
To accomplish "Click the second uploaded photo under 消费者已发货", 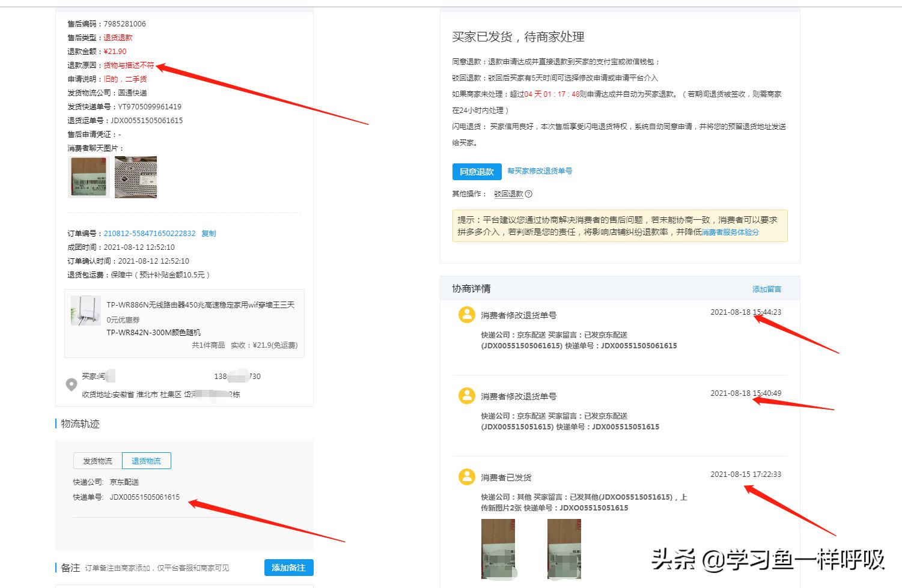I will point(563,548).
